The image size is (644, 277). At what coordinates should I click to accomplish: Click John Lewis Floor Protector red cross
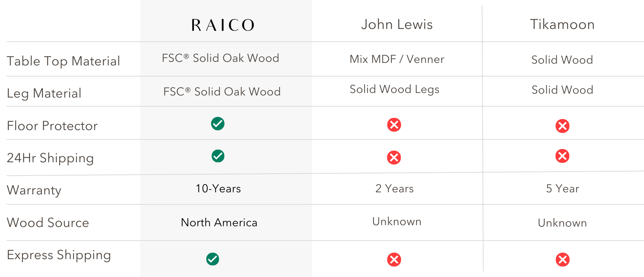click(394, 125)
